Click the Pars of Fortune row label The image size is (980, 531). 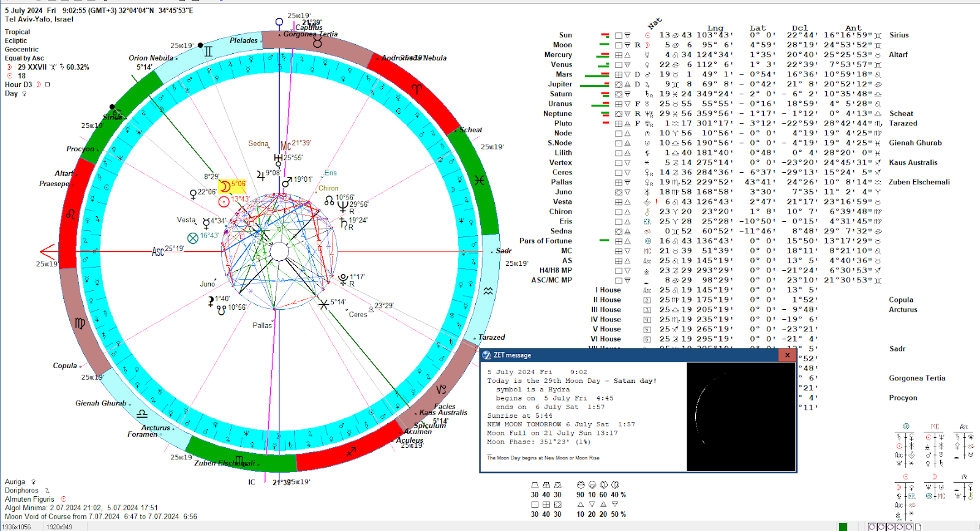546,241
